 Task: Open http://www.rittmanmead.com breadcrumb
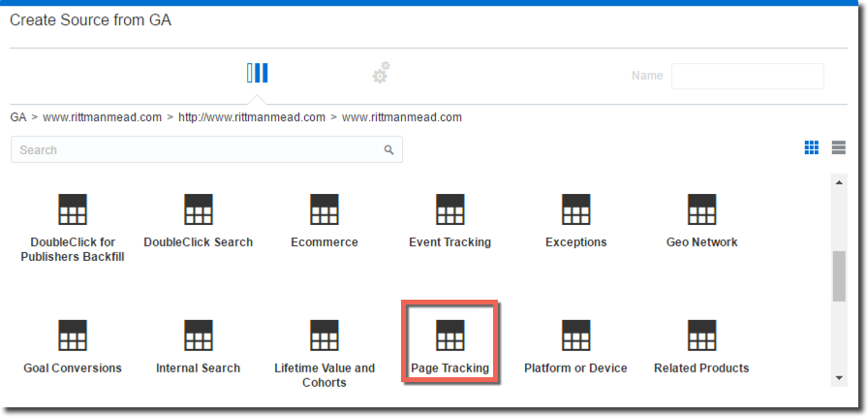click(x=252, y=117)
